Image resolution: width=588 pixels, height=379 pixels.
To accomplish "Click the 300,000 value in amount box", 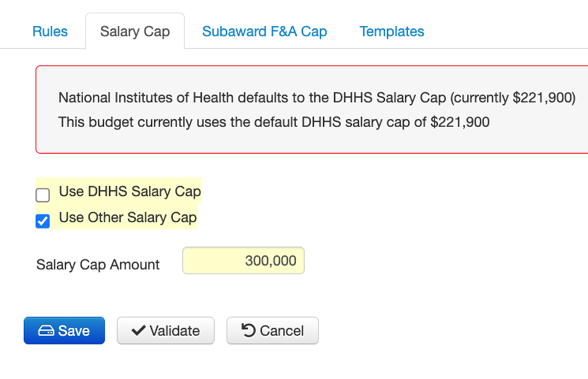I will [x=270, y=261].
